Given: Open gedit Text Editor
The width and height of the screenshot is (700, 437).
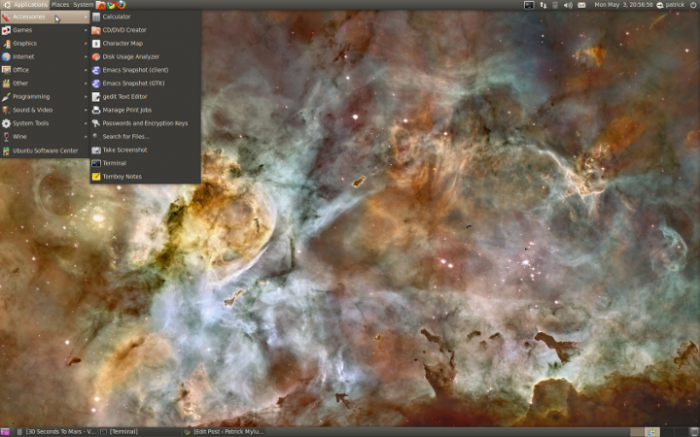Looking at the screenshot, I should coord(145,96).
